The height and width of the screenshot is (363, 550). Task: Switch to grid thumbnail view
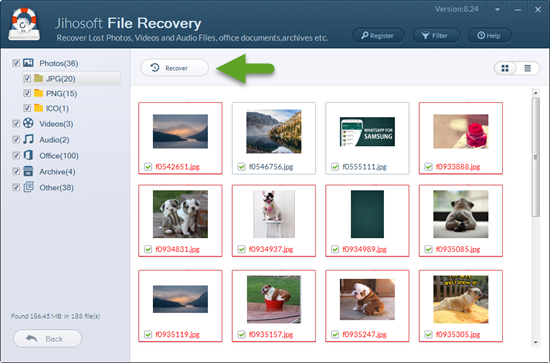(x=505, y=68)
